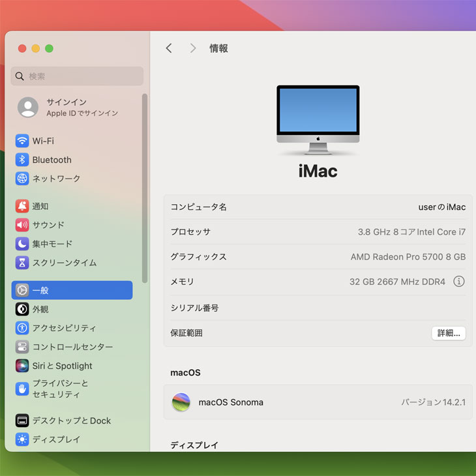Click the 情報 window title
476x476 pixels.
[218, 48]
